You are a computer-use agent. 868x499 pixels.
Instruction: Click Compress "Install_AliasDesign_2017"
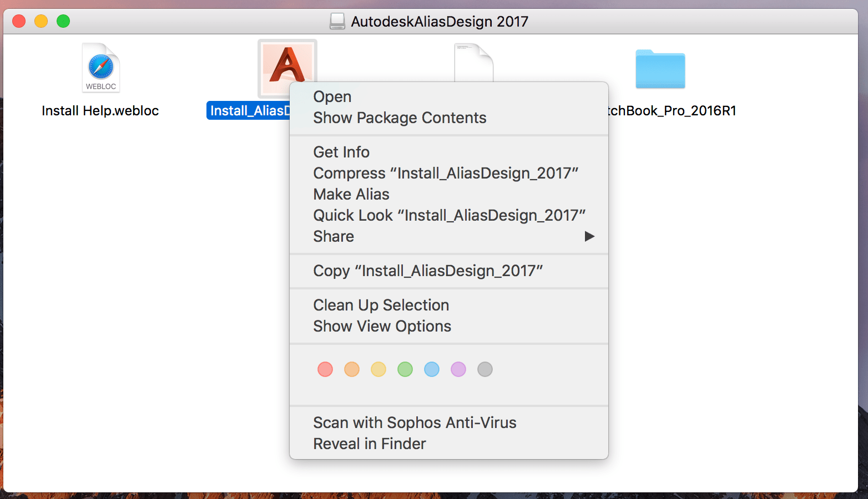click(x=446, y=173)
